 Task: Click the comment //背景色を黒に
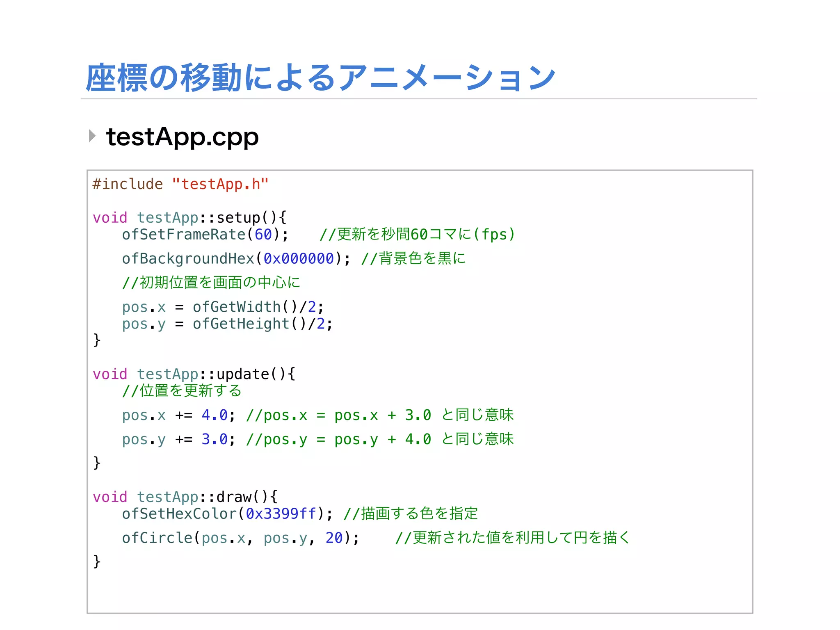click(413, 258)
